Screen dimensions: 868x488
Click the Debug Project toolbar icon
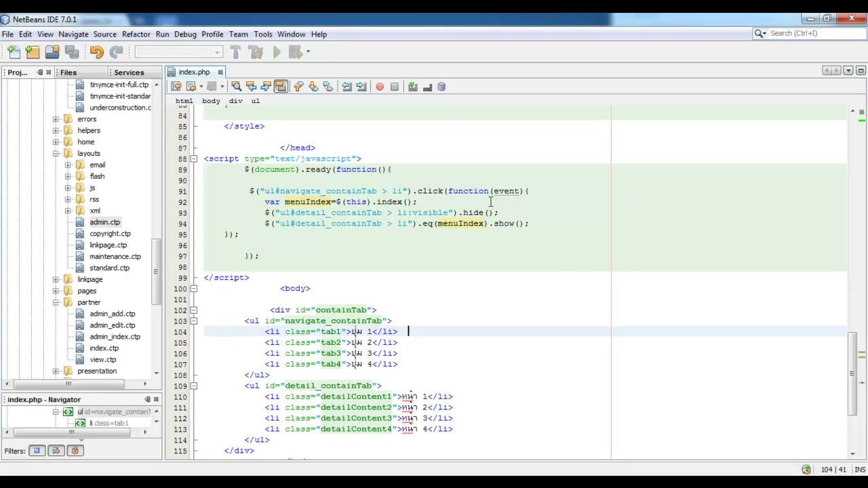(295, 52)
